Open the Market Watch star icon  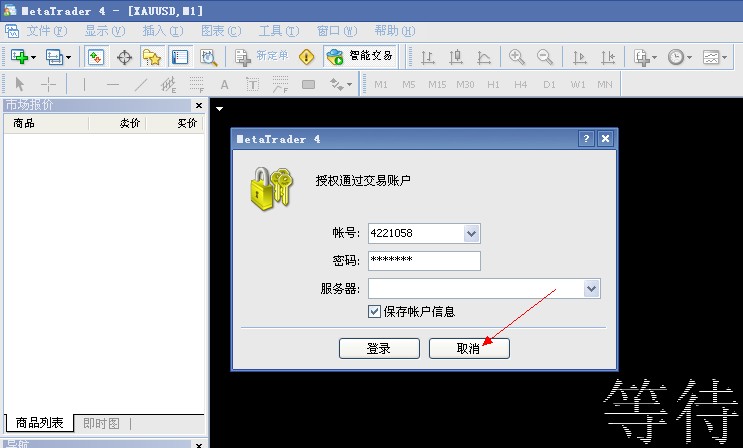[152, 57]
